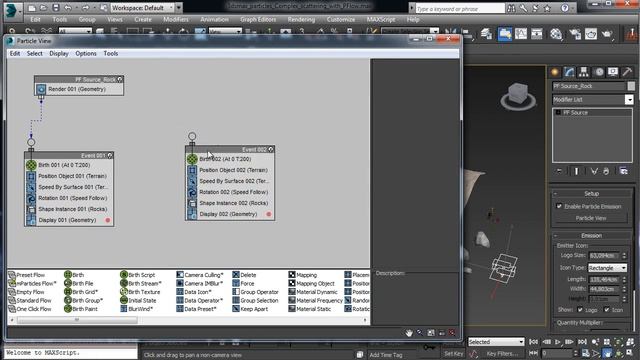640x360 pixels.
Task: Pick Delete operator from the depot
Action: 244,275
